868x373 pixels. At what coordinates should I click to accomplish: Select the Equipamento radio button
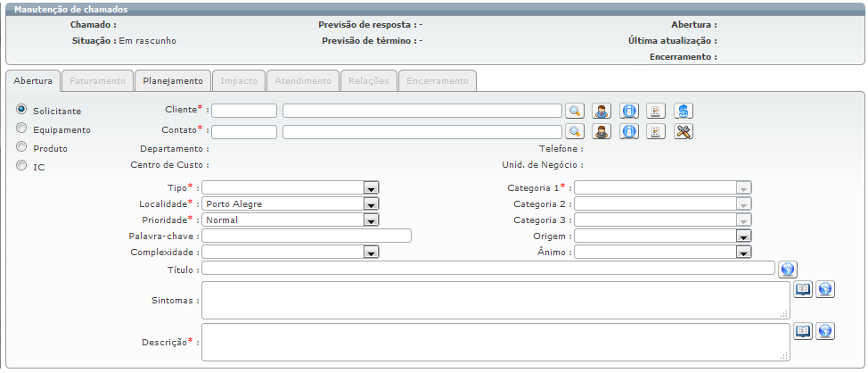tap(21, 128)
